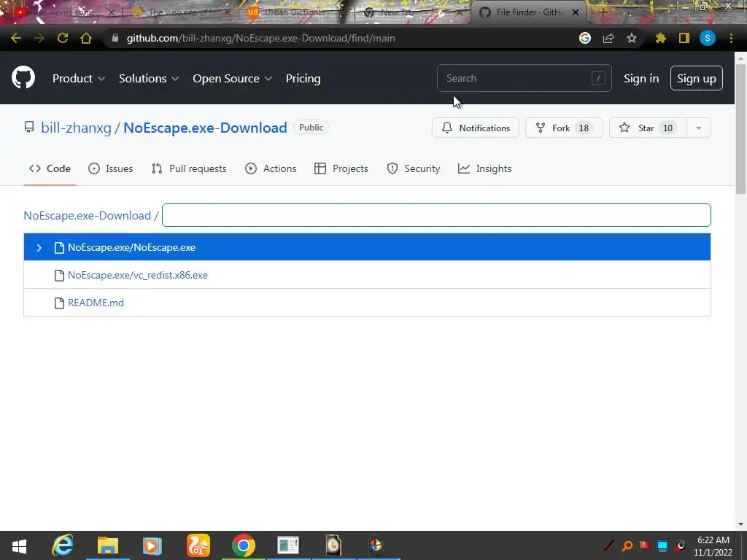Click the Pricing link
747x560 pixels.
(303, 79)
